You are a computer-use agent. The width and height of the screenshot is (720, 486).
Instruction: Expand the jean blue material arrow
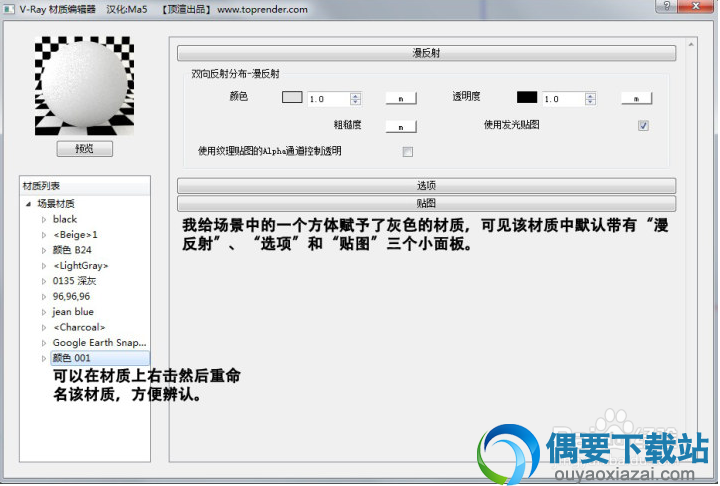point(44,312)
